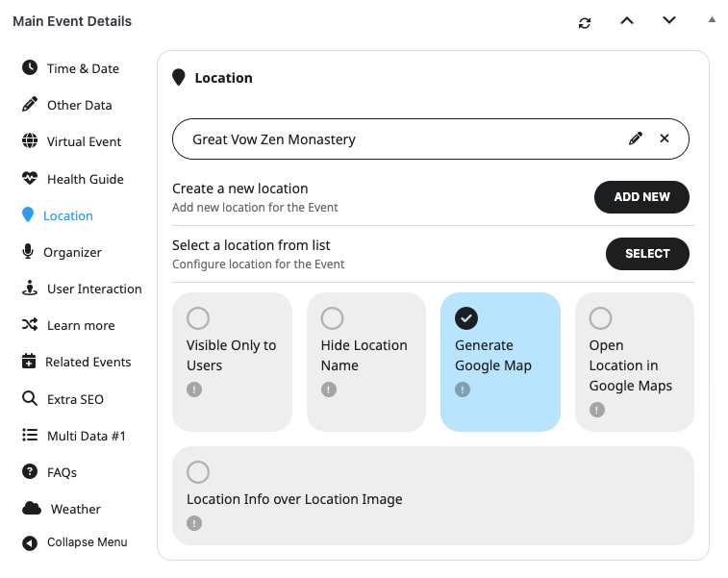
Task: Switch to the Organizer section
Action: [x=72, y=252]
